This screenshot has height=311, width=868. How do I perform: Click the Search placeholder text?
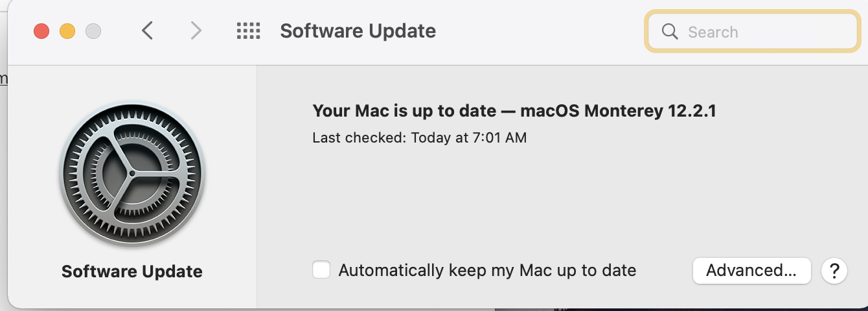point(713,32)
